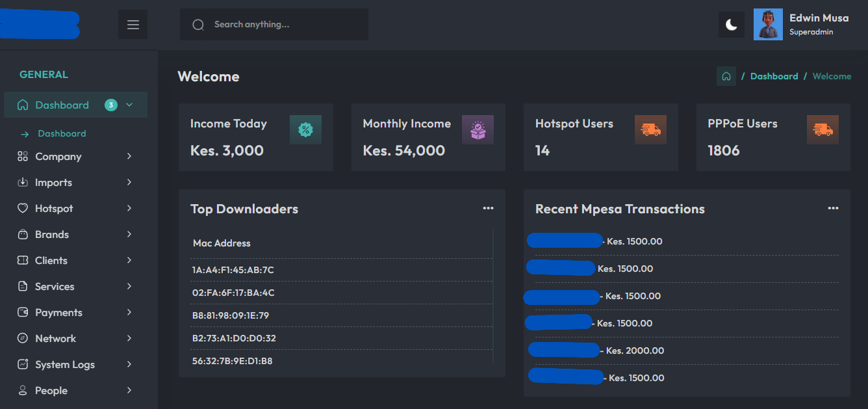868x409 pixels.
Task: Click the PPPoE Users truck icon
Action: 823,129
